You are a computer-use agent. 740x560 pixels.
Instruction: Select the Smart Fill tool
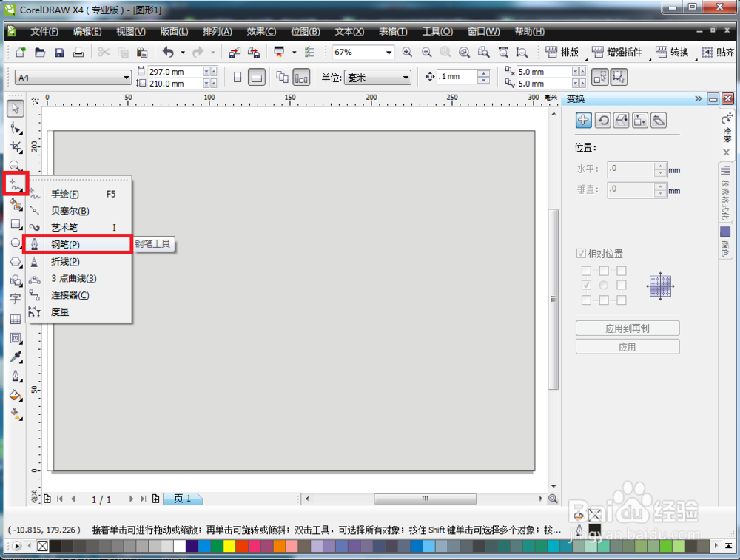tap(16, 204)
